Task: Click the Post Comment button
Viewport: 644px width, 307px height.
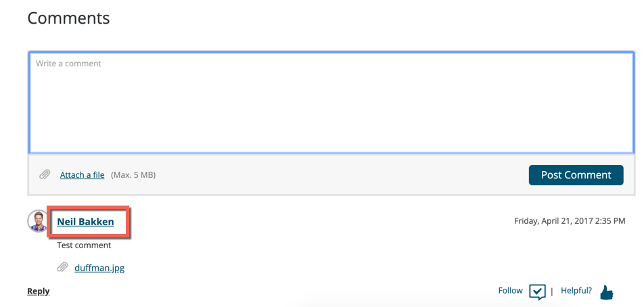Action: 576,175
